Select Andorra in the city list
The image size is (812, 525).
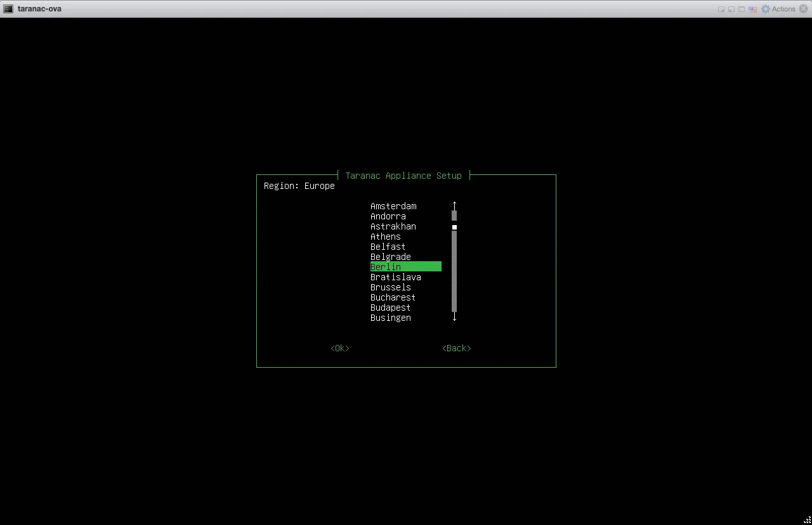(x=388, y=216)
